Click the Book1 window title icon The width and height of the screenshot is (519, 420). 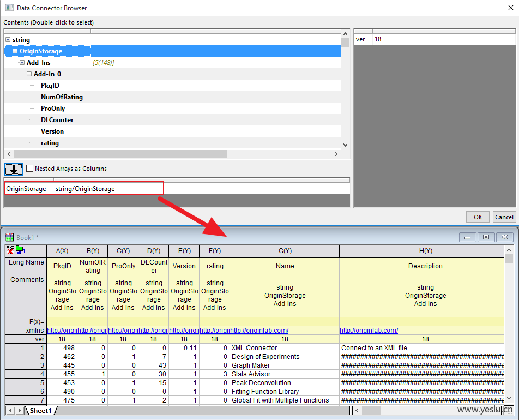10,237
